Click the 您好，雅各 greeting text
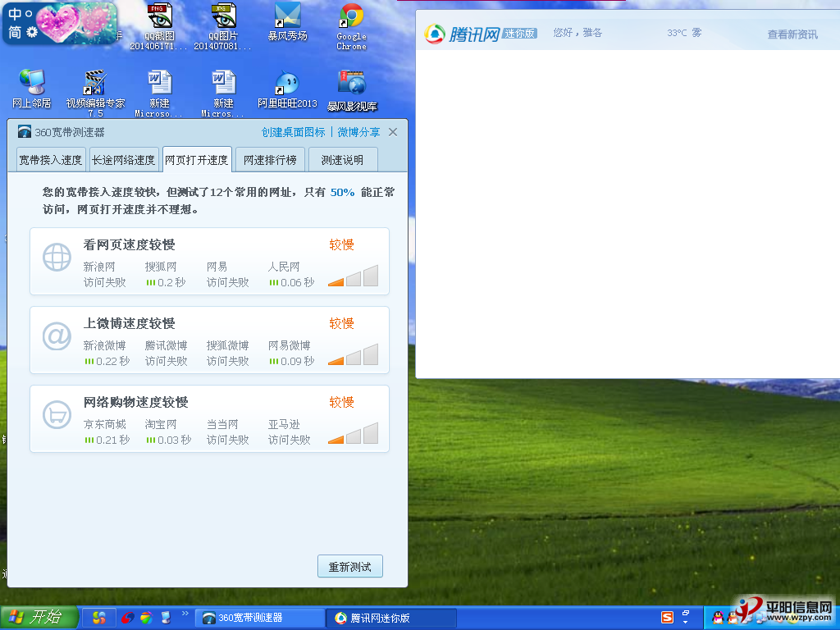 tap(577, 33)
